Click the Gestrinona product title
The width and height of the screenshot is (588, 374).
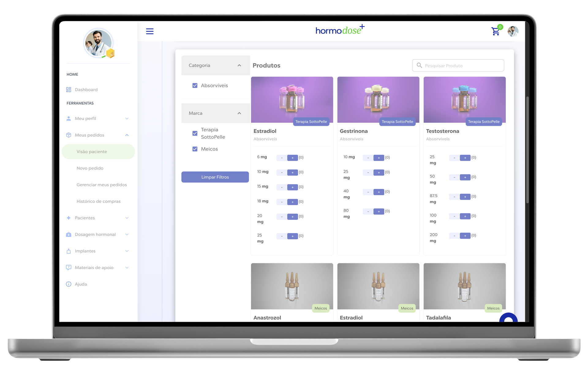pyautogui.click(x=354, y=131)
